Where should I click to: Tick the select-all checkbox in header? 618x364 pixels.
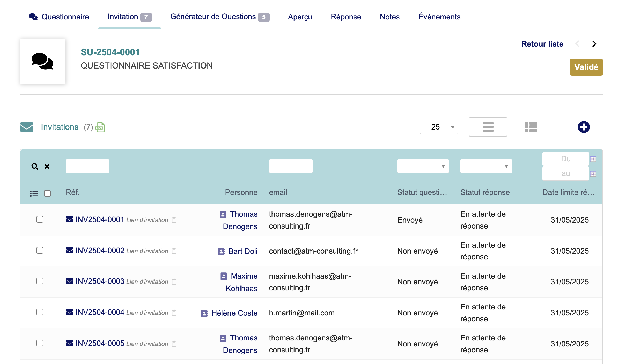47,193
